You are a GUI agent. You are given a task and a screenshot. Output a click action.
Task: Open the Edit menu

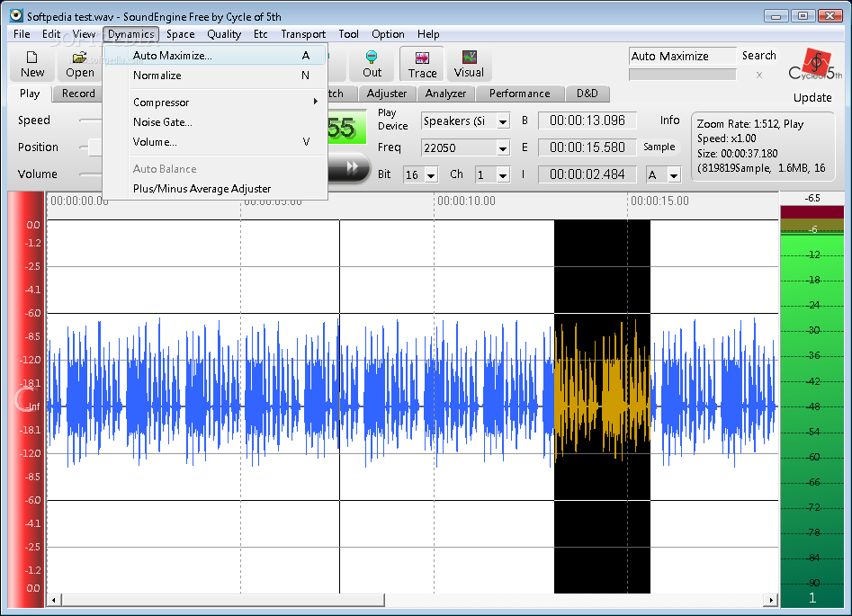tap(51, 34)
